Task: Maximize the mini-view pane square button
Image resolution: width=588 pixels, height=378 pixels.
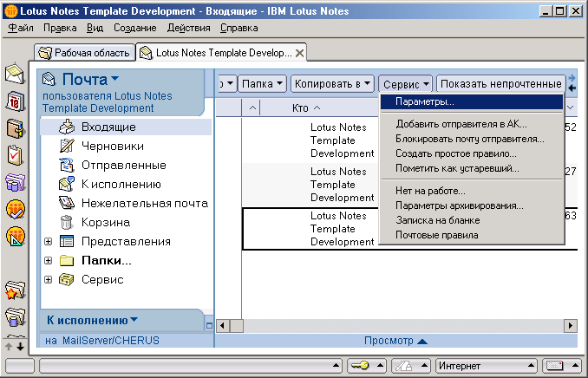Action: 209,325
